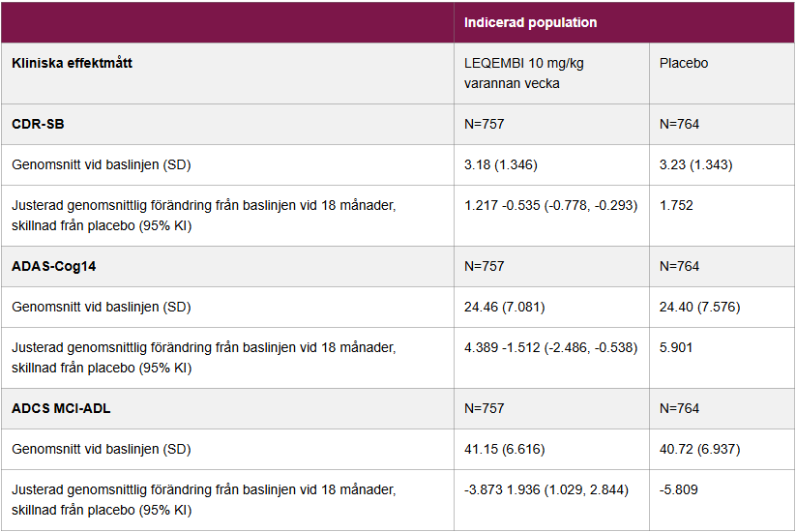This screenshot has height=532, width=796.
Task: Select the cell starting with 1.217 -0.535
Action: click(550, 206)
